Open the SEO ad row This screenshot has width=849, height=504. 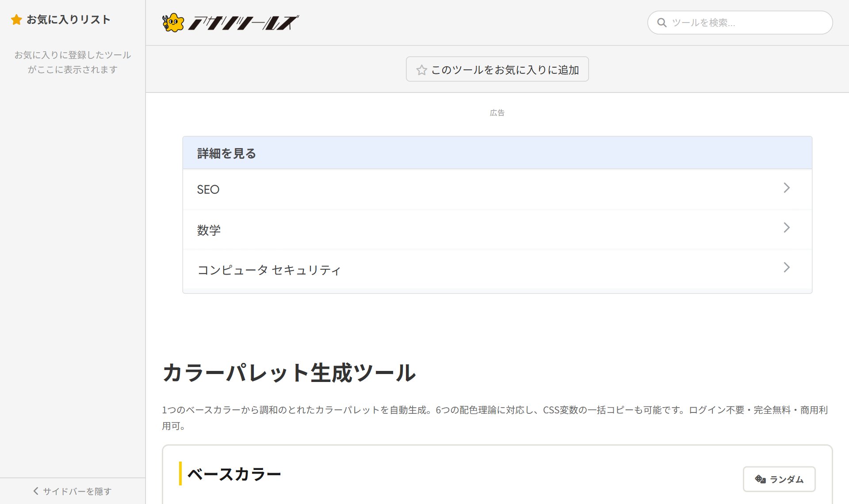click(x=497, y=189)
